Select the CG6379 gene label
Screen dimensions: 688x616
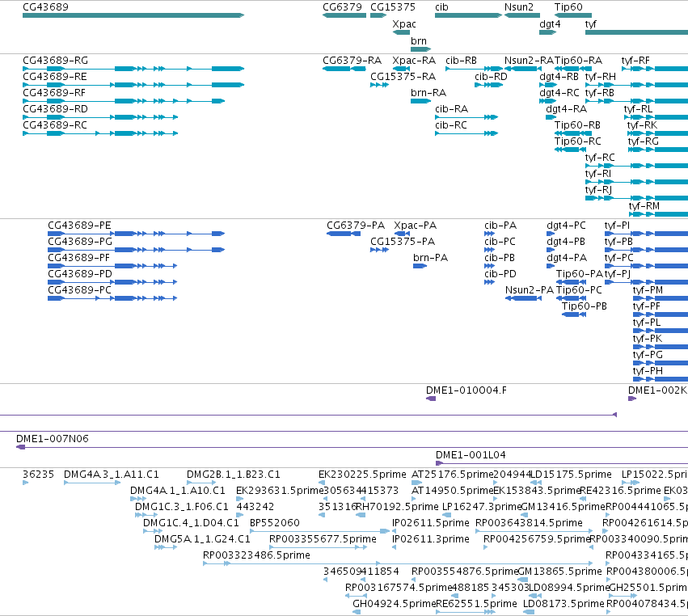[x=342, y=7]
